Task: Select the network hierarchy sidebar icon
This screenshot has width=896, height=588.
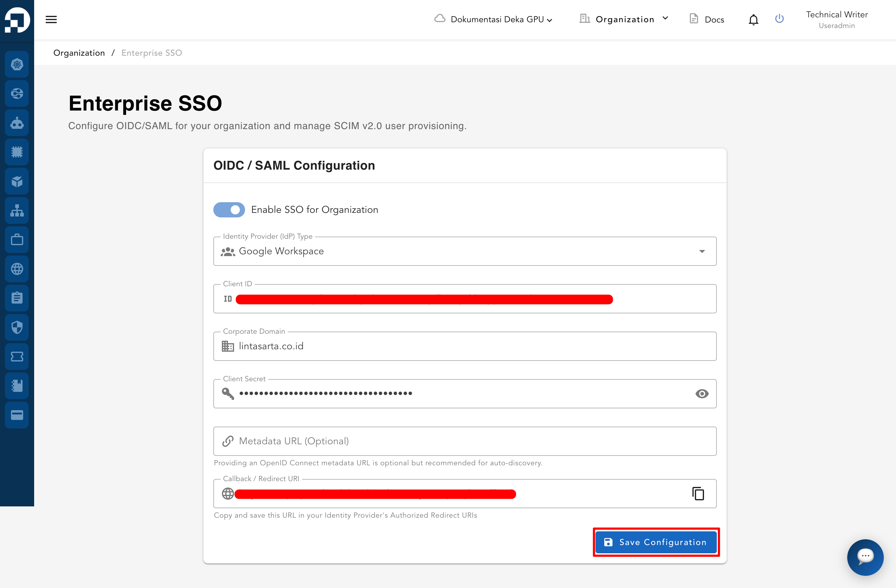Action: (x=17, y=210)
